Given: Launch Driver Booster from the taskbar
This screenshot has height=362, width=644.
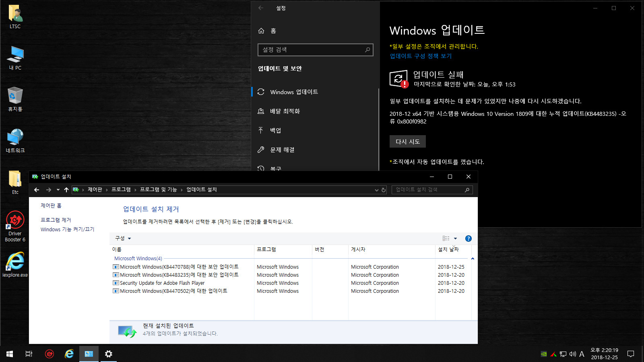Looking at the screenshot, I should click(50, 354).
